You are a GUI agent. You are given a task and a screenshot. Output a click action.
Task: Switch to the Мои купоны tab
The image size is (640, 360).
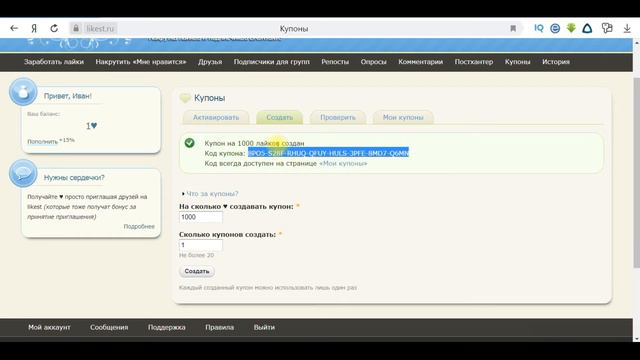tap(403, 117)
